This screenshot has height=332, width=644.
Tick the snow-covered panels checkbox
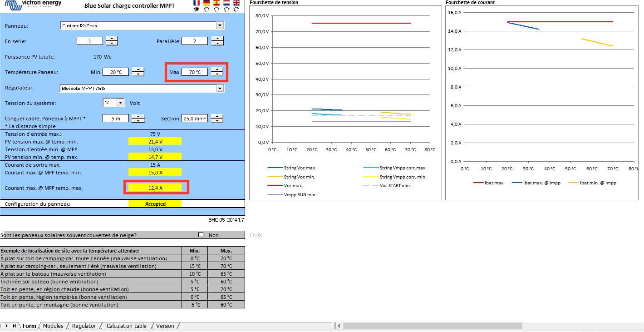point(201,235)
